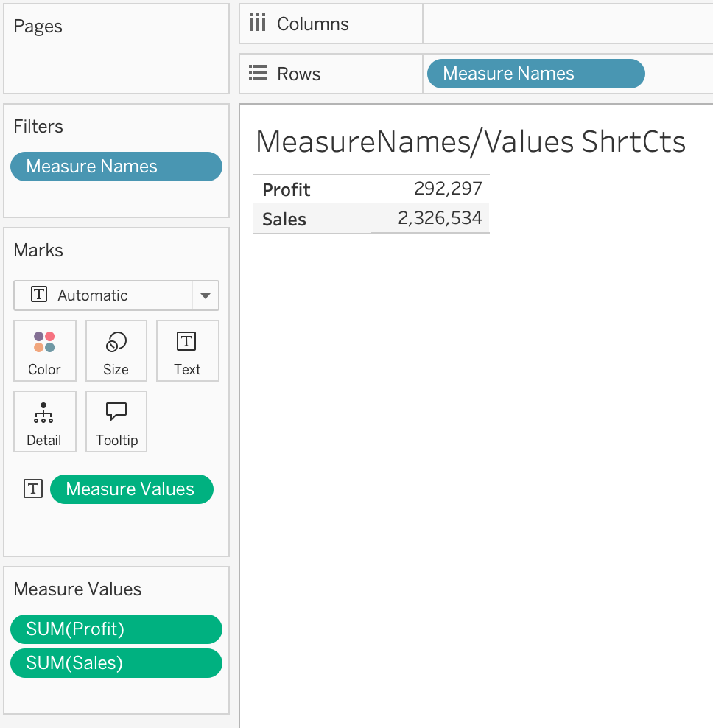The image size is (713, 728).
Task: Click the Color marks card
Action: 44,351
